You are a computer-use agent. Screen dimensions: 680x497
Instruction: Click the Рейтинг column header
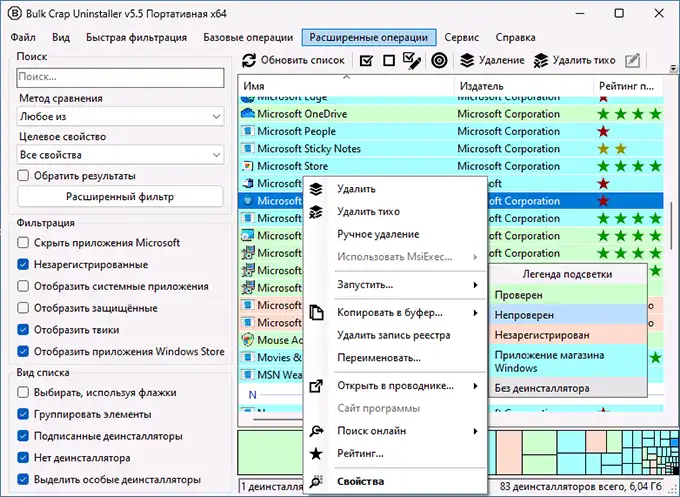(x=628, y=86)
